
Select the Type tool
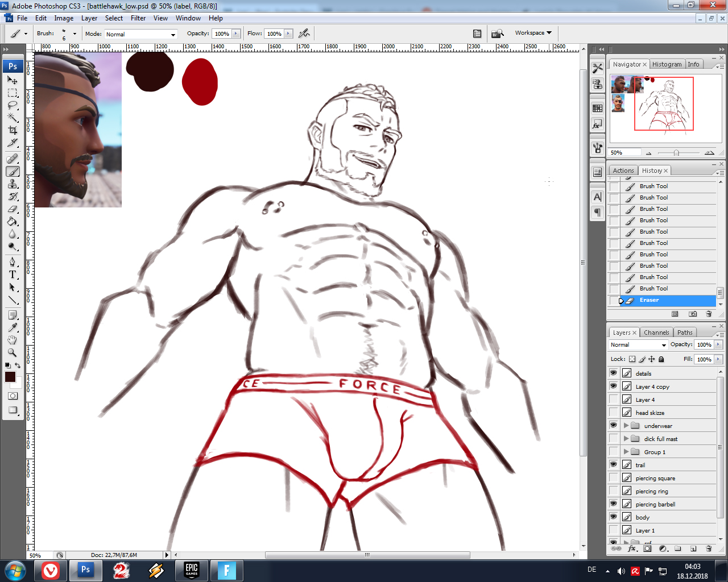click(x=13, y=275)
